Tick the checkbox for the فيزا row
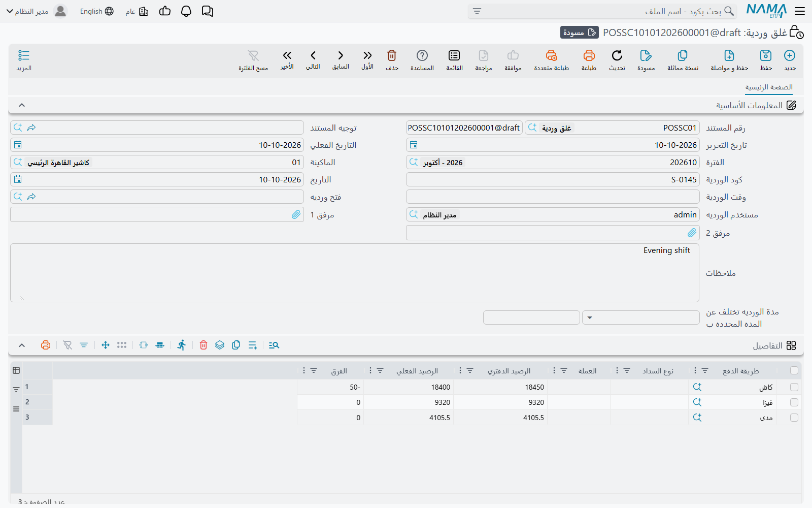 794,402
